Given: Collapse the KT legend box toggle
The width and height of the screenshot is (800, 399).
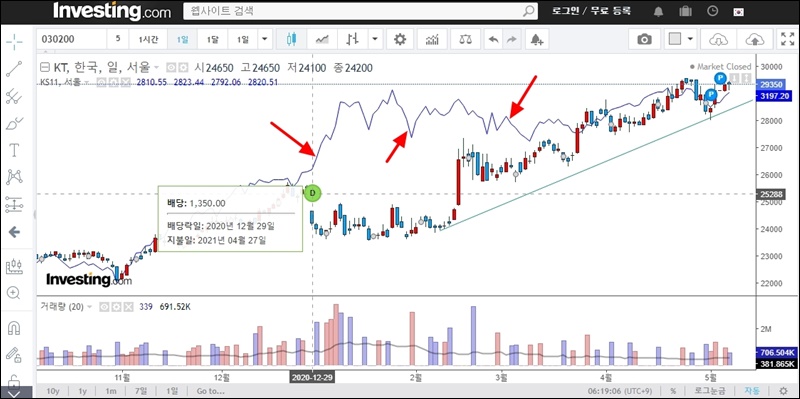Looking at the screenshot, I should coord(44,66).
